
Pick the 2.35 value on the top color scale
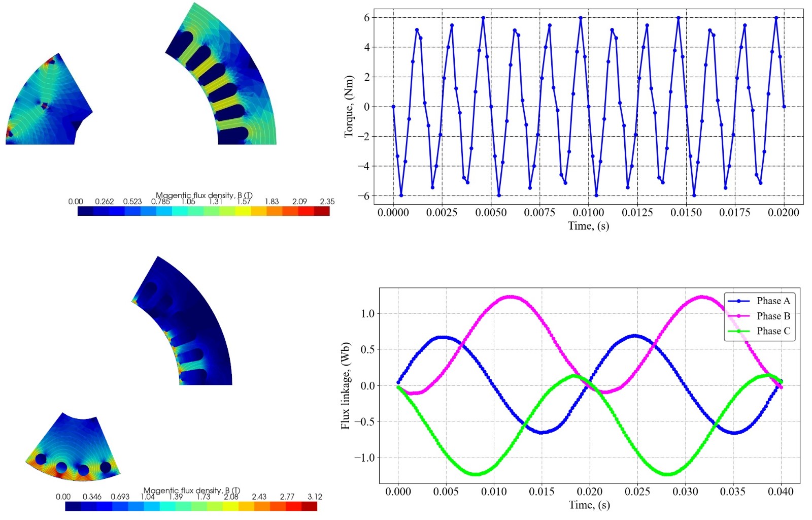(x=327, y=202)
